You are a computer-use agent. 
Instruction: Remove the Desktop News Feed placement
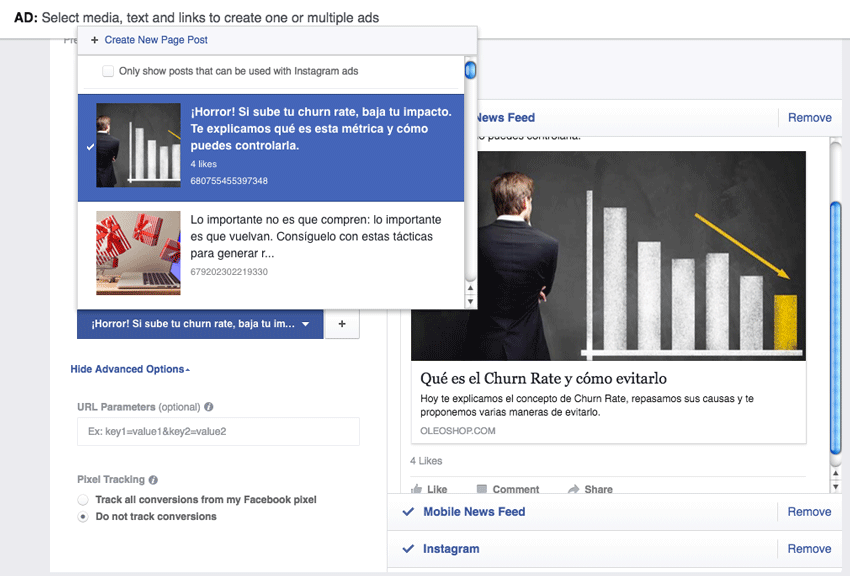(809, 118)
